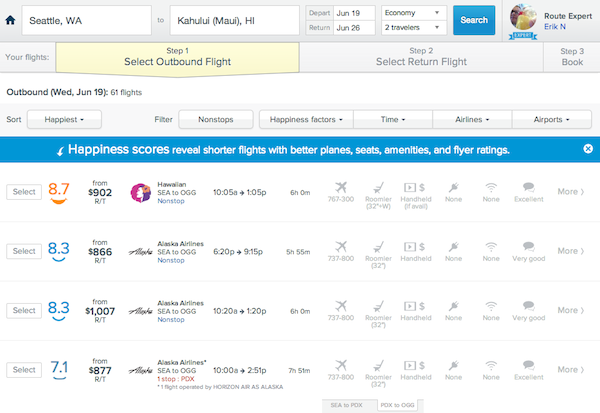
Task: Click the 767-300 aircraft icon
Action: 341,187
